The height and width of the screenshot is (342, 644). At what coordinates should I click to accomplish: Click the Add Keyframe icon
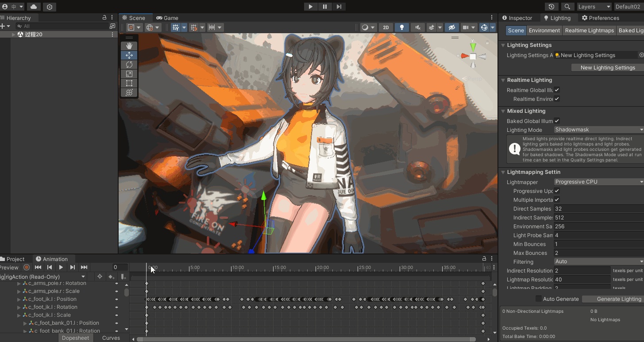coord(112,277)
